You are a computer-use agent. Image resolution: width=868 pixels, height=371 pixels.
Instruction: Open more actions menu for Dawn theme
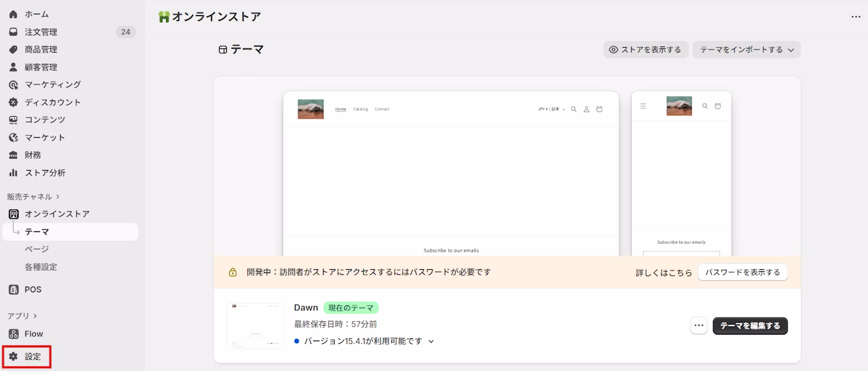[x=698, y=325]
